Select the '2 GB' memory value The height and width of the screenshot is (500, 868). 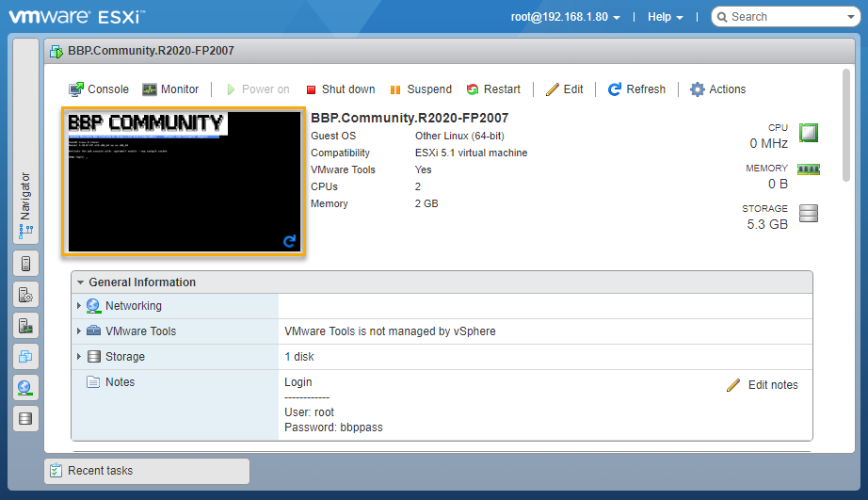click(x=426, y=203)
